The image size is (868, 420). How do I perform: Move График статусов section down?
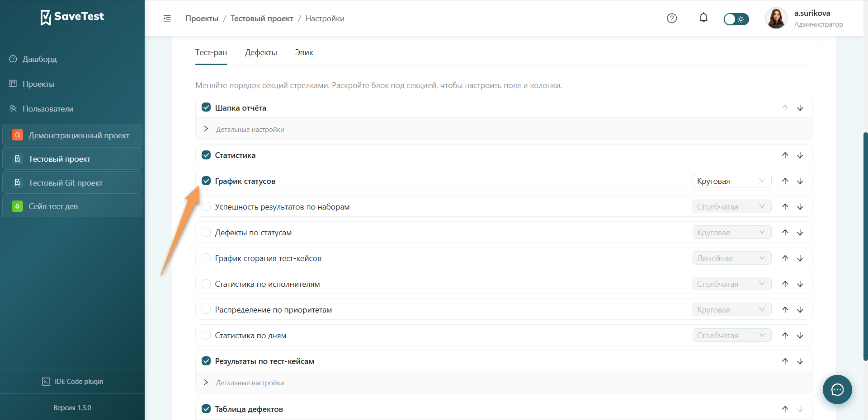(800, 181)
